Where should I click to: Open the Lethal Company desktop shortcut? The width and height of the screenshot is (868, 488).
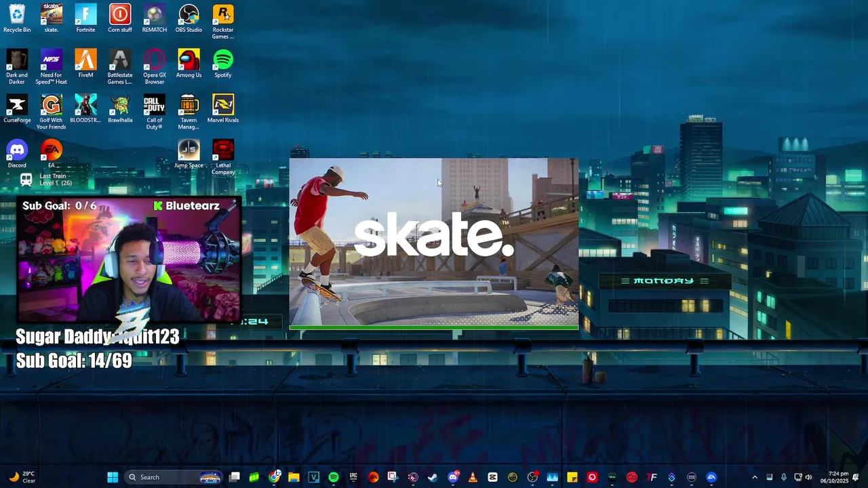[223, 157]
